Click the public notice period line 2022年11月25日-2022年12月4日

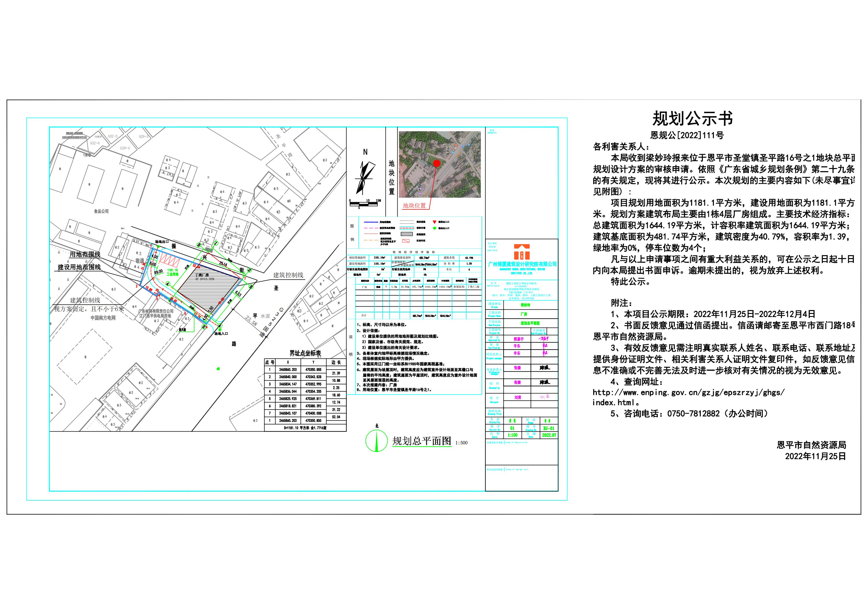pyautogui.click(x=713, y=314)
